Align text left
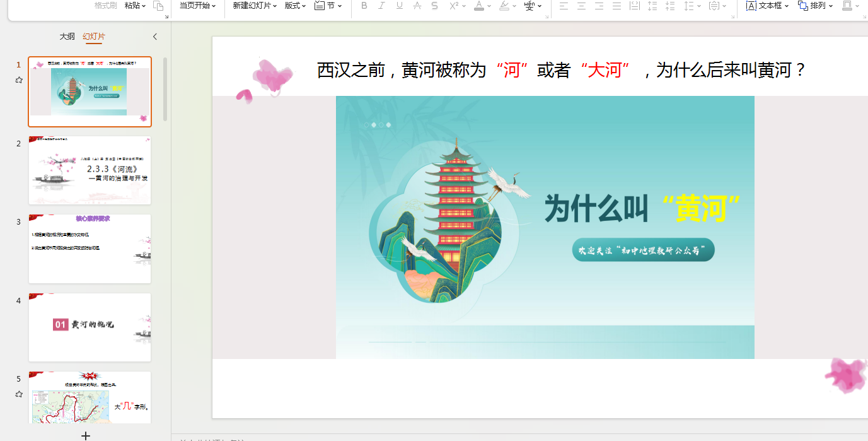This screenshot has width=868, height=441. point(564,6)
